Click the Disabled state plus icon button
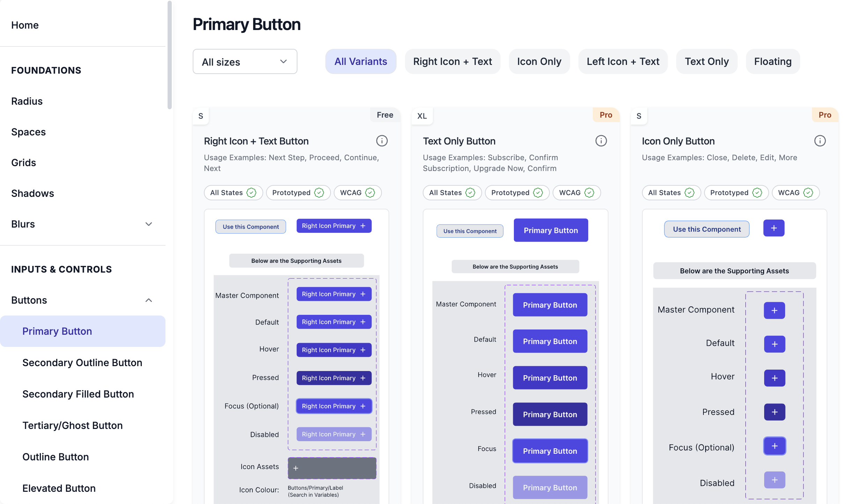 (774, 480)
